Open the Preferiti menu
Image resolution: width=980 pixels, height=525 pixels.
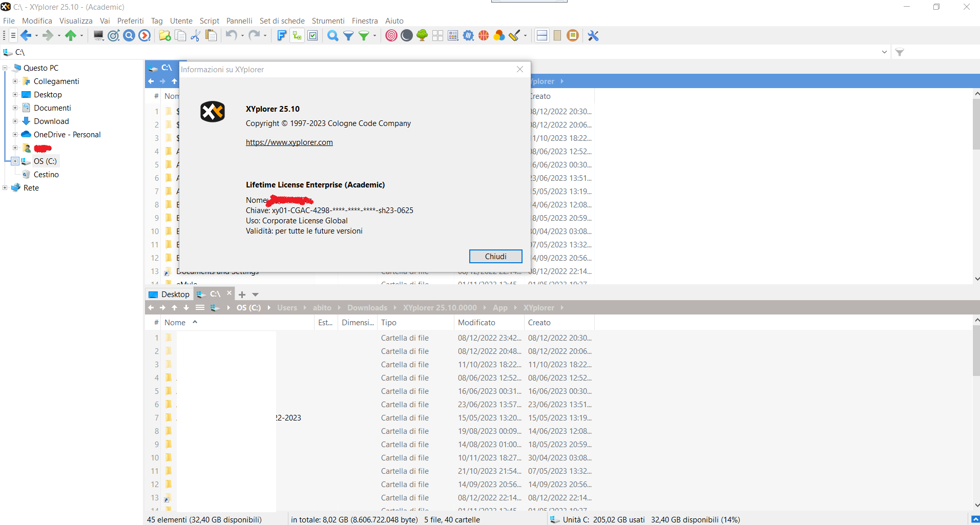point(130,21)
